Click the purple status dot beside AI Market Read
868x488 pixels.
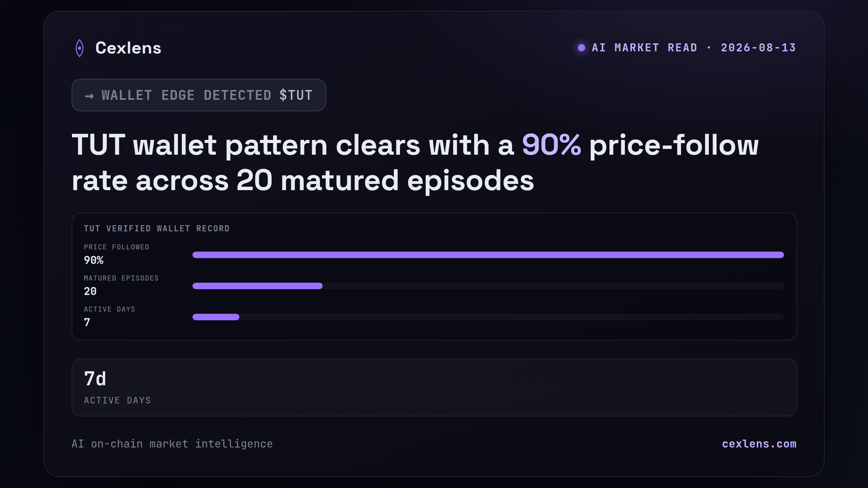click(582, 48)
